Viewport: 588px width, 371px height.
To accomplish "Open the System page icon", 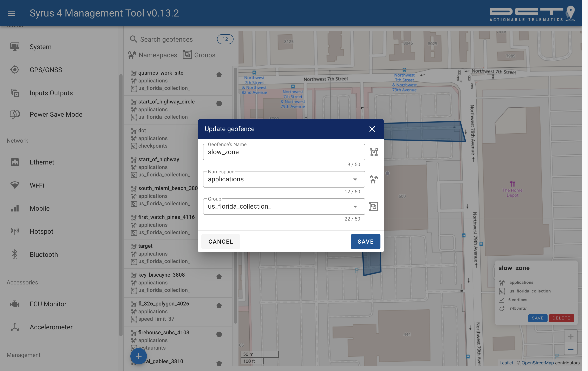I will tap(15, 47).
